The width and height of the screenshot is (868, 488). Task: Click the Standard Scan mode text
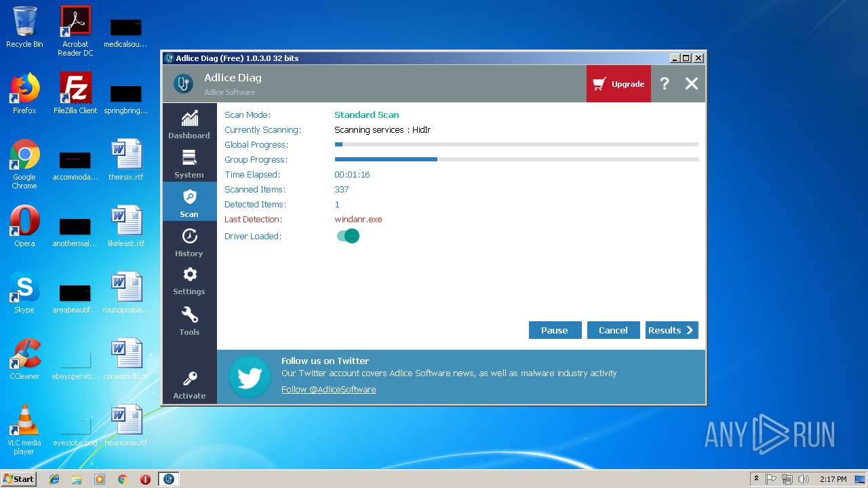[366, 115]
